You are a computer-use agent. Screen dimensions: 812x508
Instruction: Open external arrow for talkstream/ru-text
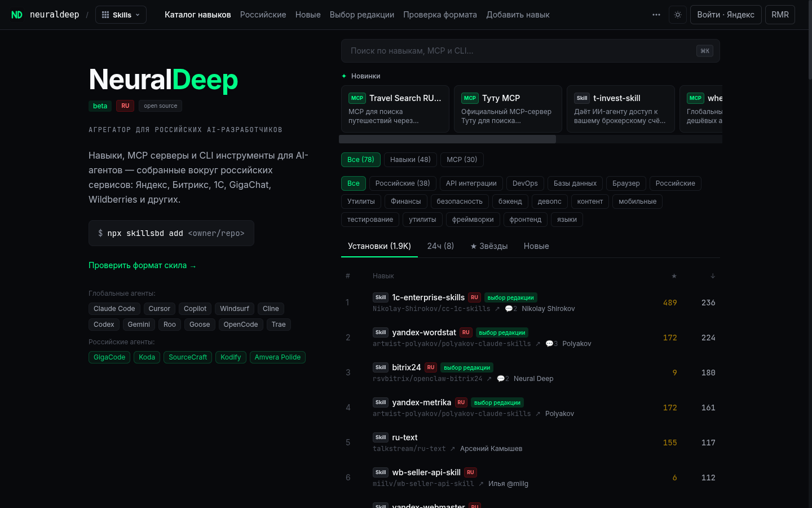[452, 449]
